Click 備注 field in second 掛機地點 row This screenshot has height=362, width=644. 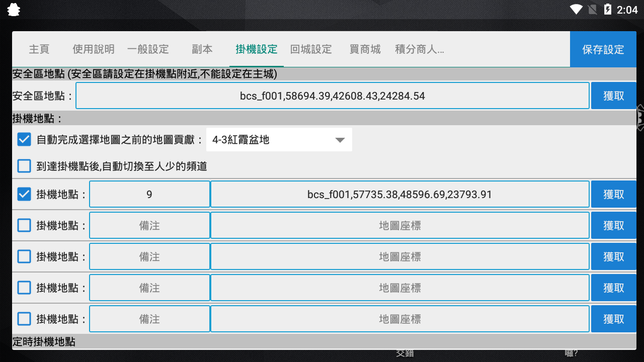149,225
